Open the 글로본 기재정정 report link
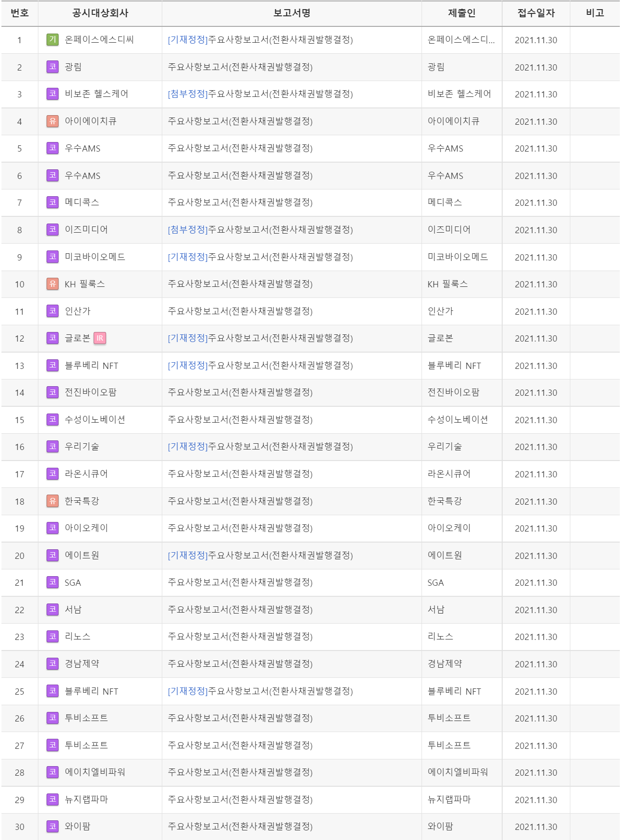Viewport: 627px width, 840px height. click(x=260, y=338)
